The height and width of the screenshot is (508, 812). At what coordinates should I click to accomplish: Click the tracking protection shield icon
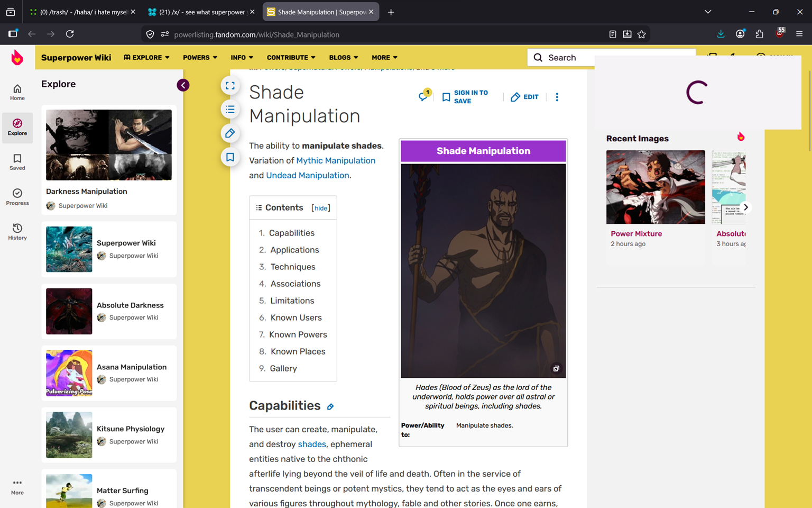pos(150,34)
